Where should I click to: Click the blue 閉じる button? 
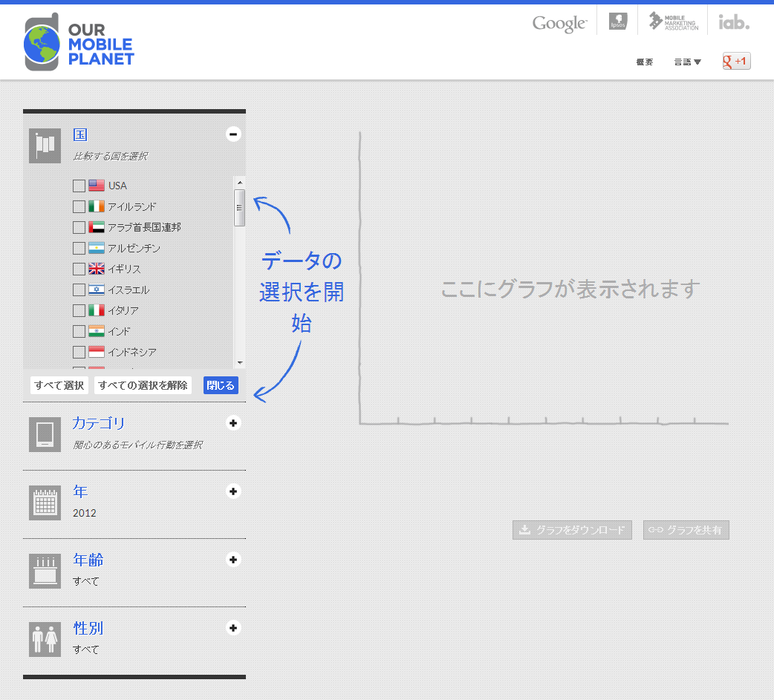(x=221, y=385)
